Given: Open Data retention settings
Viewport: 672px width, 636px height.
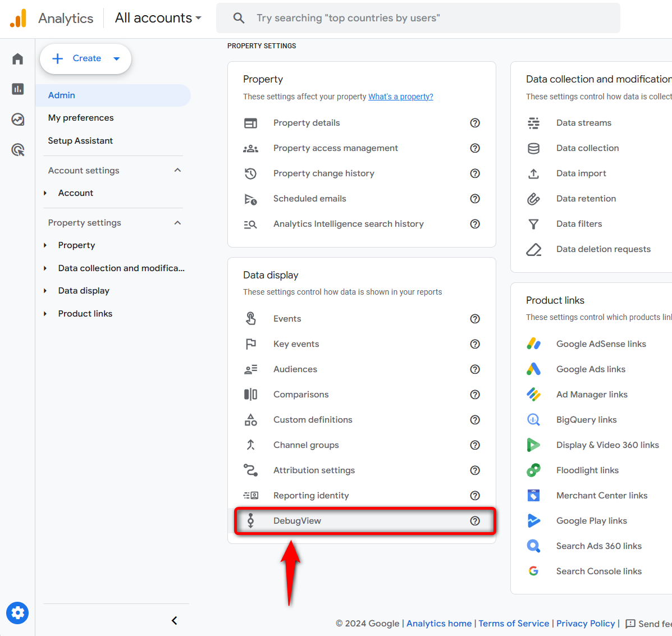Looking at the screenshot, I should [x=586, y=199].
